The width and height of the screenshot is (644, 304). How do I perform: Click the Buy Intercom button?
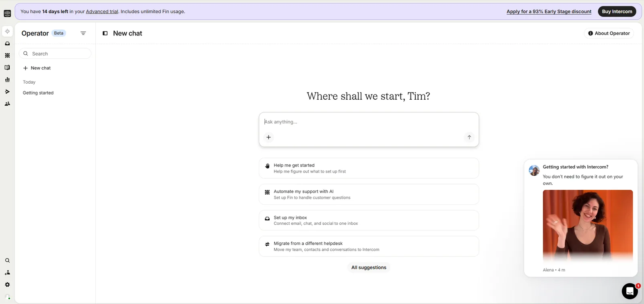(x=617, y=12)
